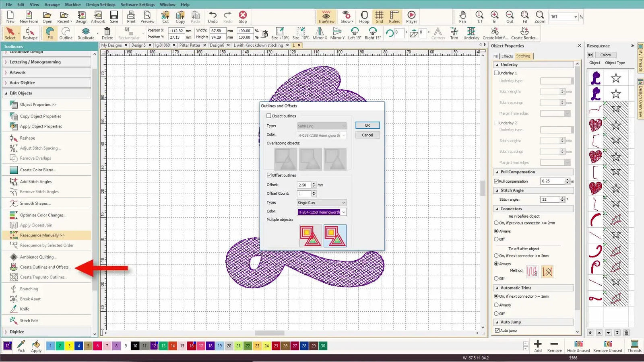This screenshot has height=362, width=644.
Task: Enable Underlay 1 in Object Properties
Action: 497,73
